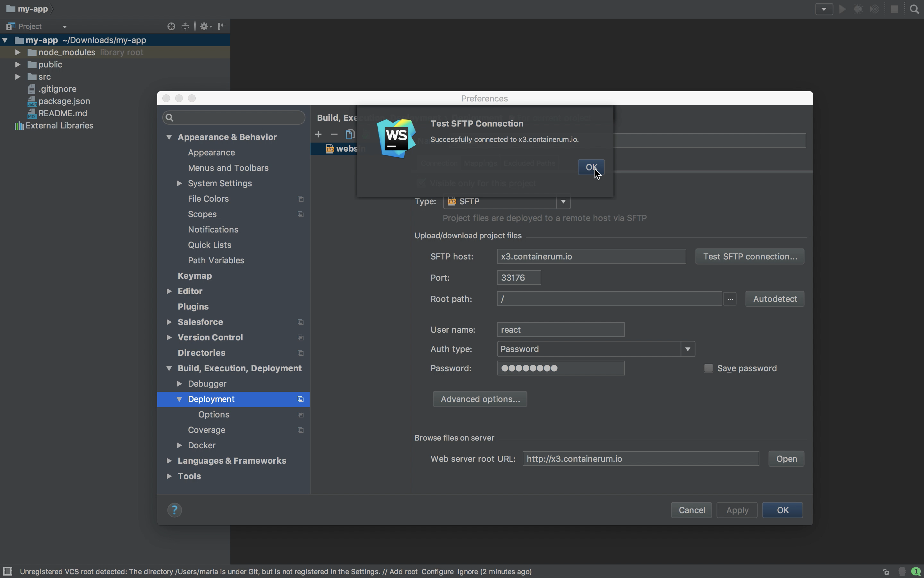Image resolution: width=924 pixels, height=578 pixels.
Task: Click Scroll from Source target icon
Action: pos(171,26)
